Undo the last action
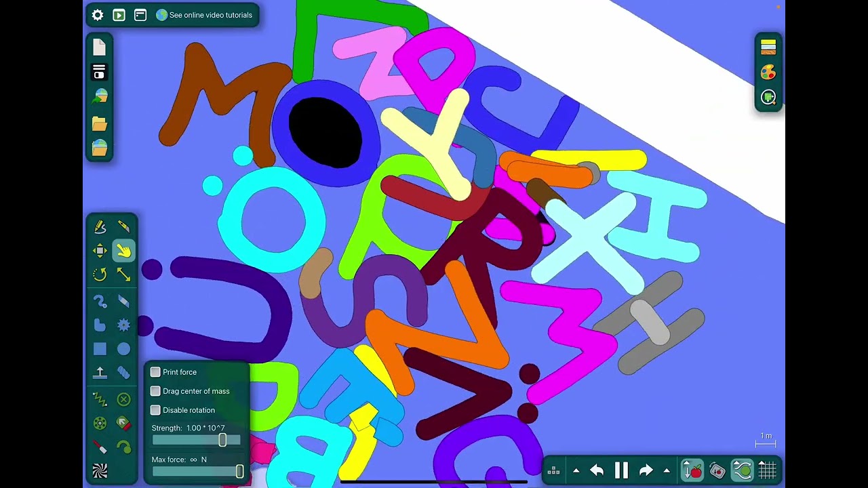868x488 pixels. tap(597, 470)
